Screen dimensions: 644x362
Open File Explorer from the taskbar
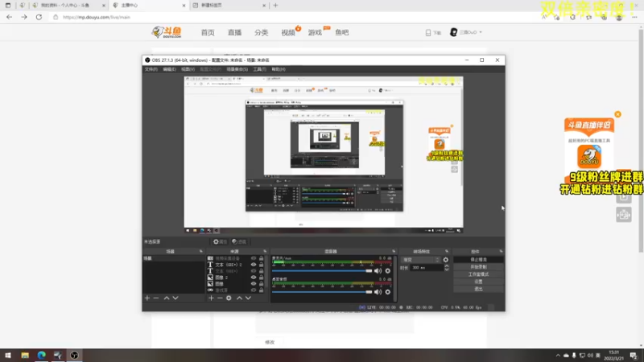25,355
